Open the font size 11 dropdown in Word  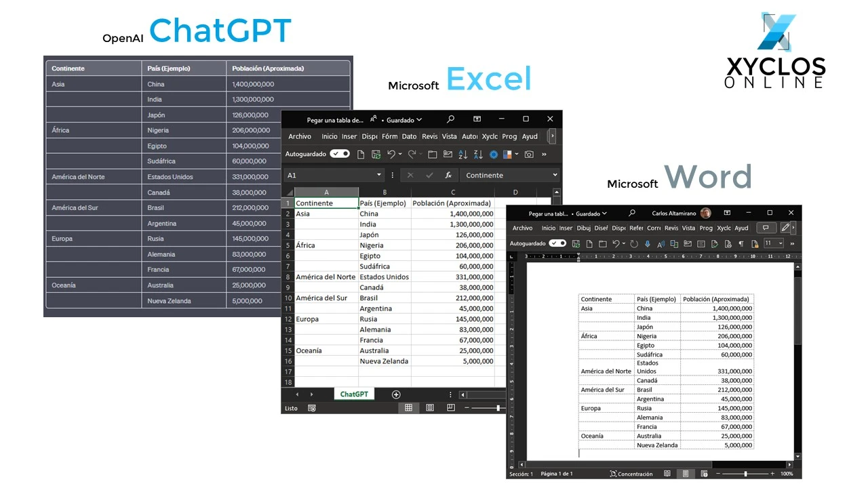coord(781,243)
